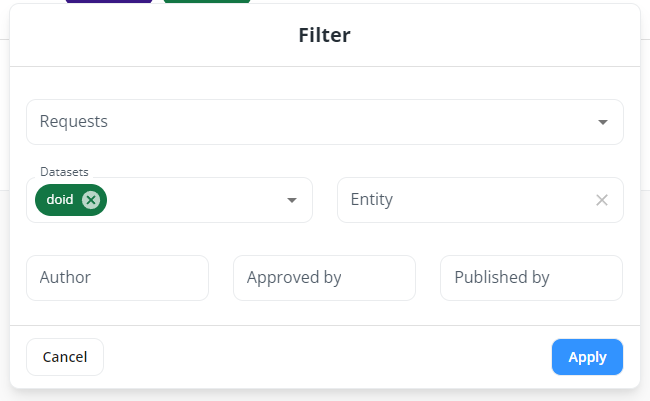
Task: Click the Filter dialog title
Action: tap(324, 36)
